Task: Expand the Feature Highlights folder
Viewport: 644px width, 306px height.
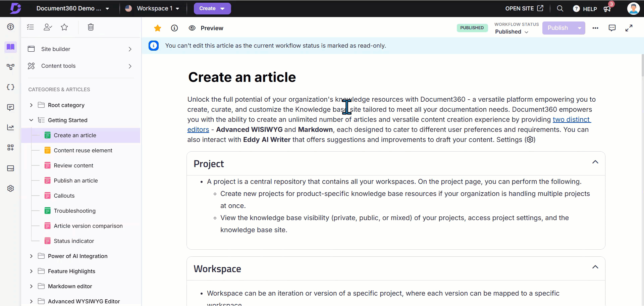Action: pos(31,271)
